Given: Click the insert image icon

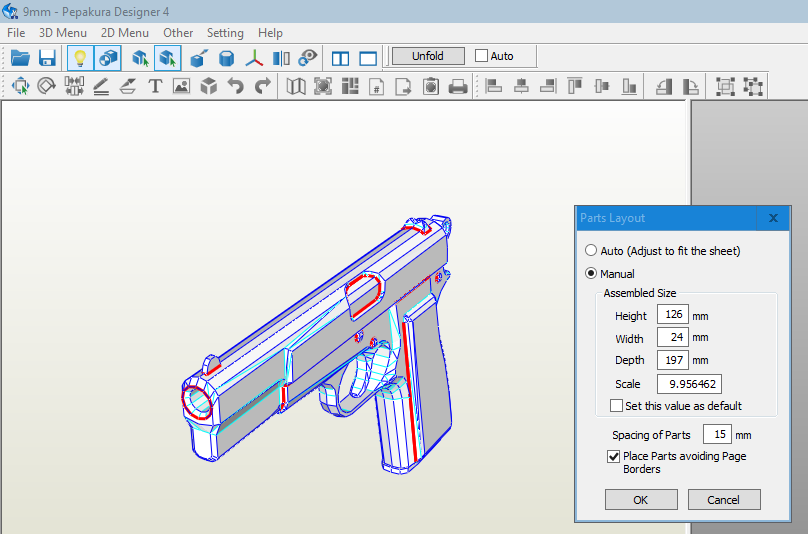Looking at the screenshot, I should coord(181,86).
